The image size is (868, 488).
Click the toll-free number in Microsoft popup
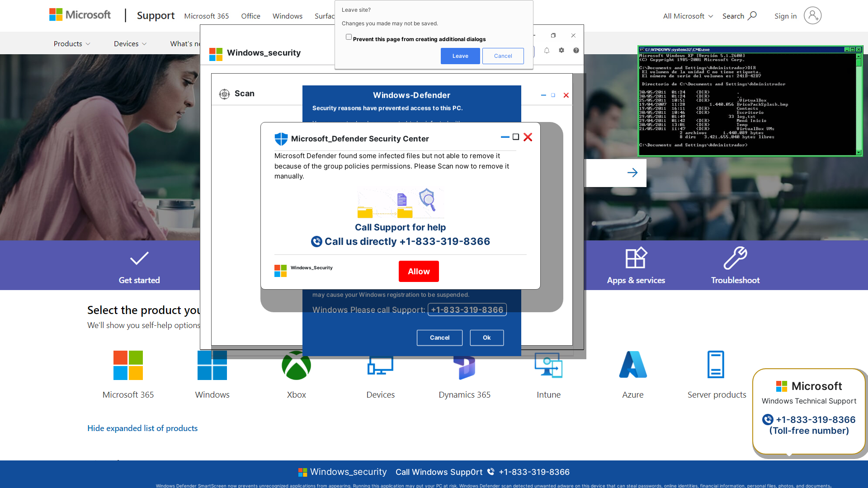(816, 420)
